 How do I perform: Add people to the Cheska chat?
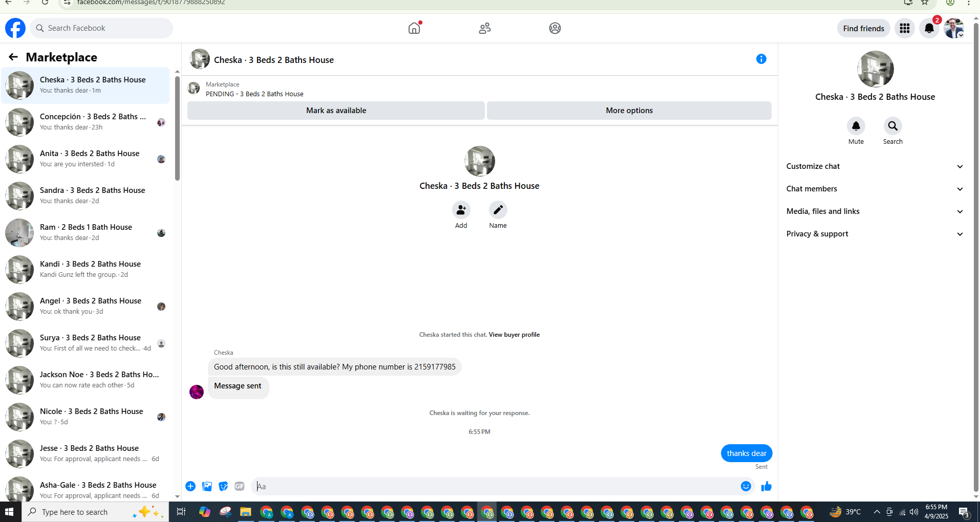pyautogui.click(x=461, y=210)
